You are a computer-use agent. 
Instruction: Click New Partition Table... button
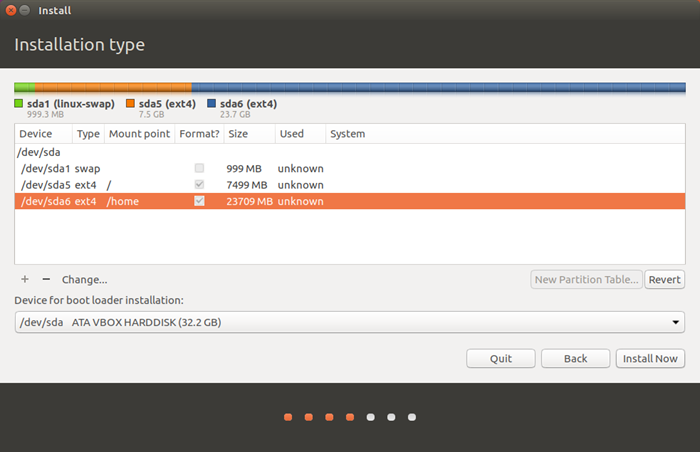tap(586, 280)
